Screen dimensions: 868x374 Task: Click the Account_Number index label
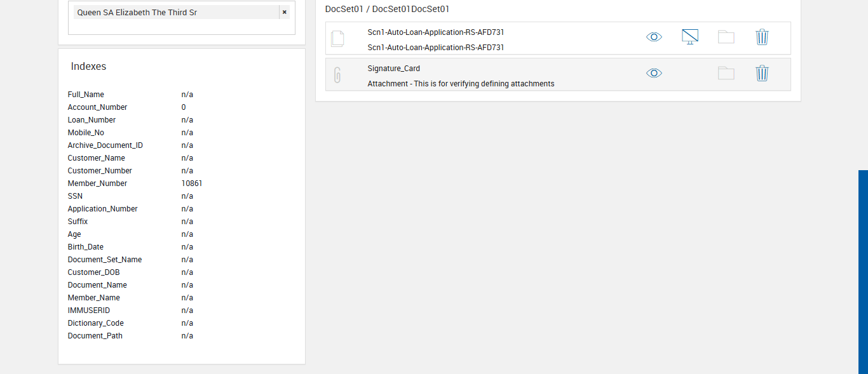click(97, 107)
